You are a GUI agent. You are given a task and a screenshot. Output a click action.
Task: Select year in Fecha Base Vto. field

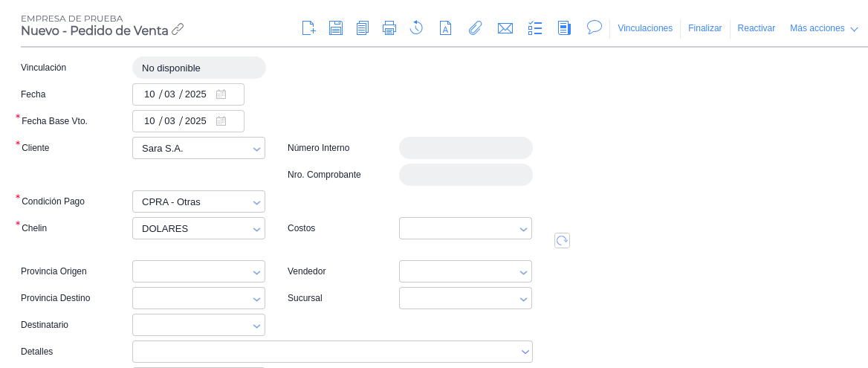pos(195,120)
